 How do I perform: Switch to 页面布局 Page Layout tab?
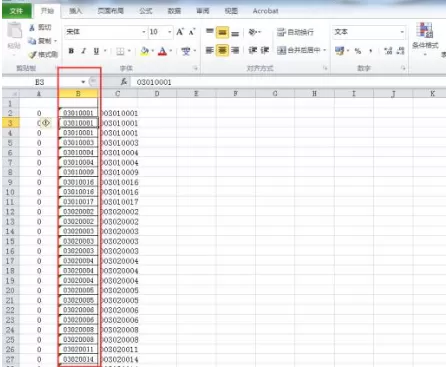pyautogui.click(x=111, y=11)
